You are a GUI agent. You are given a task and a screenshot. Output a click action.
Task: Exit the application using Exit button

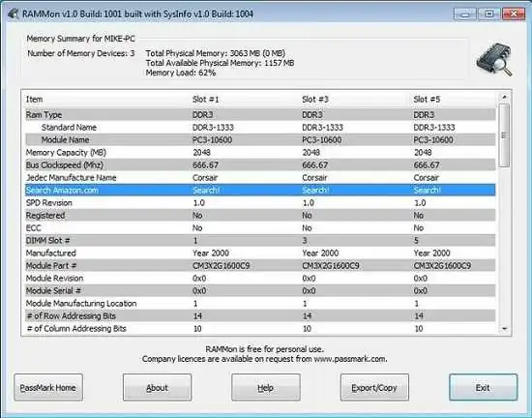pos(483,387)
